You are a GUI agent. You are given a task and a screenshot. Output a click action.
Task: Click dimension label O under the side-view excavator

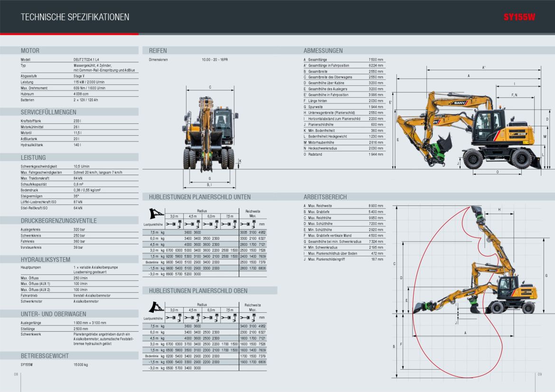497,172
